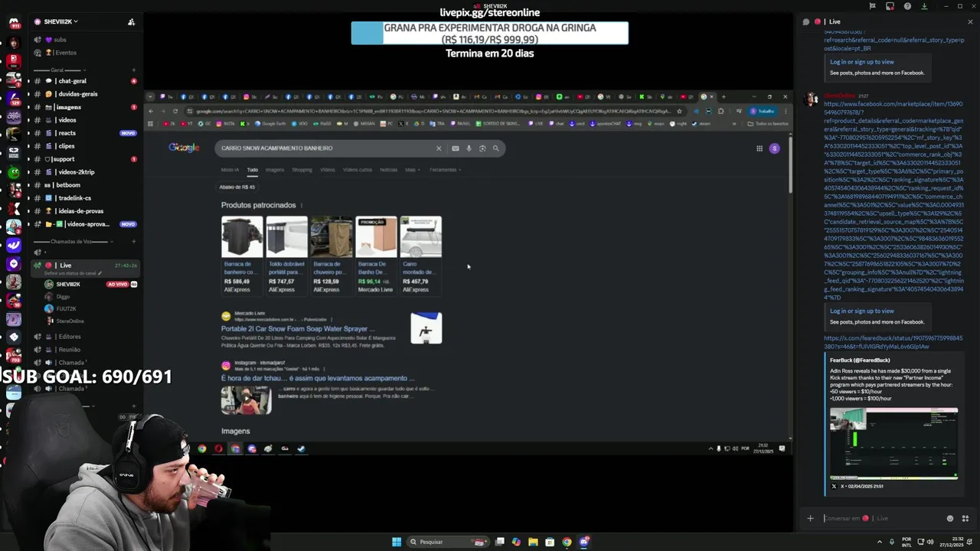Switch to the Vídeos search tab
The height and width of the screenshot is (551, 980).
(328, 170)
